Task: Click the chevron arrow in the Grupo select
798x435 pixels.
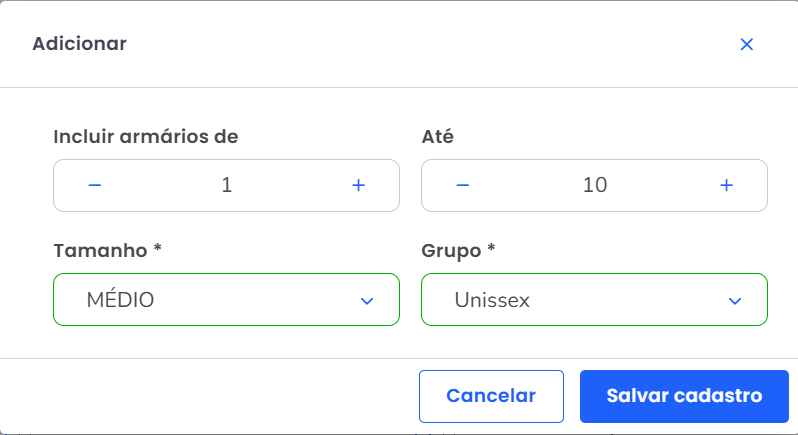Action: pyautogui.click(x=735, y=301)
